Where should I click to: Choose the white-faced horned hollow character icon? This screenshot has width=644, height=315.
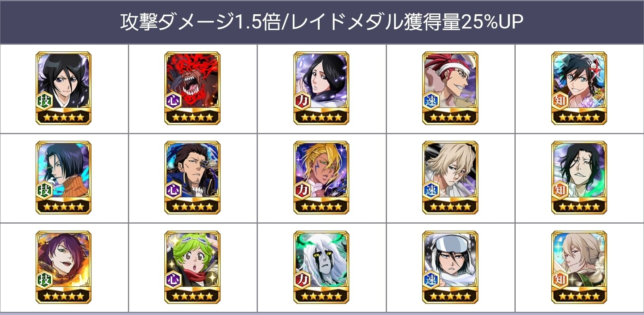321,268
